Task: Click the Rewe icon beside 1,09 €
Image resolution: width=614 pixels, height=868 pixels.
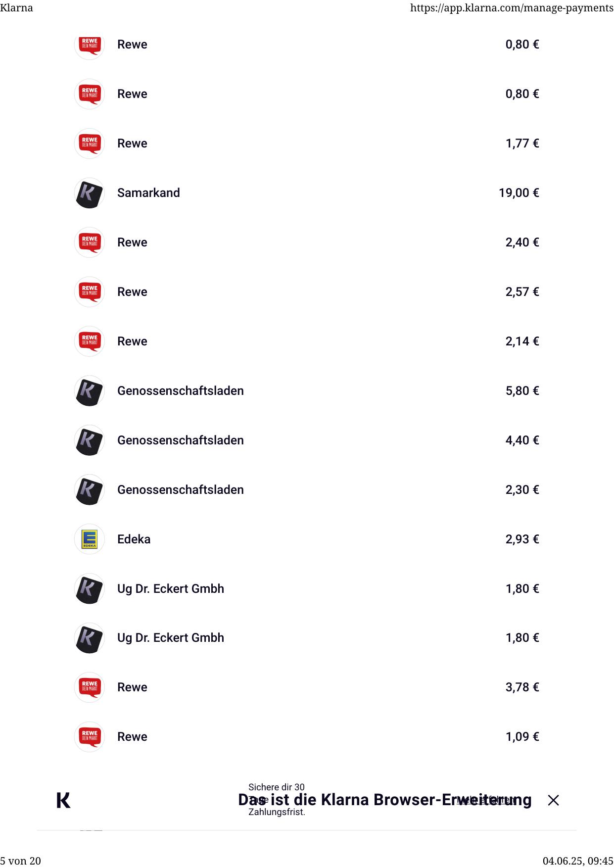Action: [x=89, y=736]
